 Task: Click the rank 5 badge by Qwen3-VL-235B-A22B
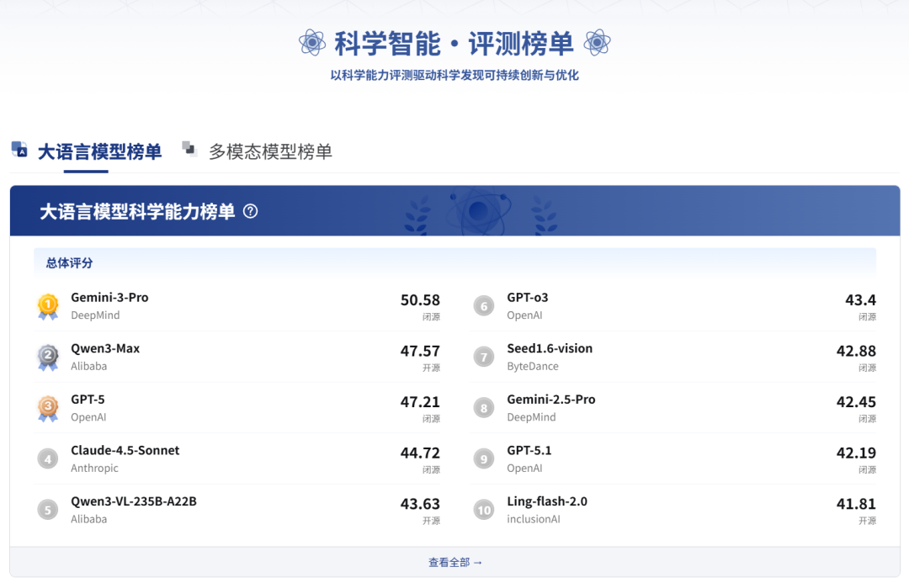coord(47,510)
